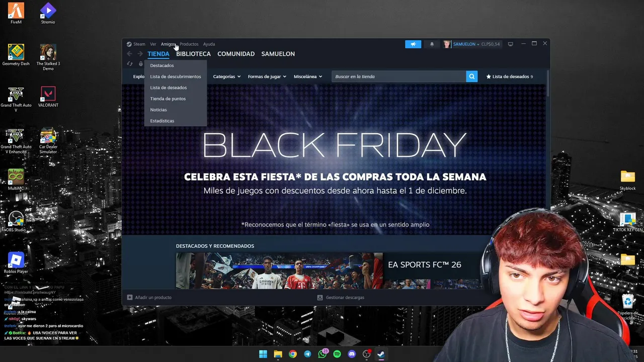Image resolution: width=644 pixels, height=362 pixels.
Task: Open the Productos menu
Action: click(x=189, y=44)
